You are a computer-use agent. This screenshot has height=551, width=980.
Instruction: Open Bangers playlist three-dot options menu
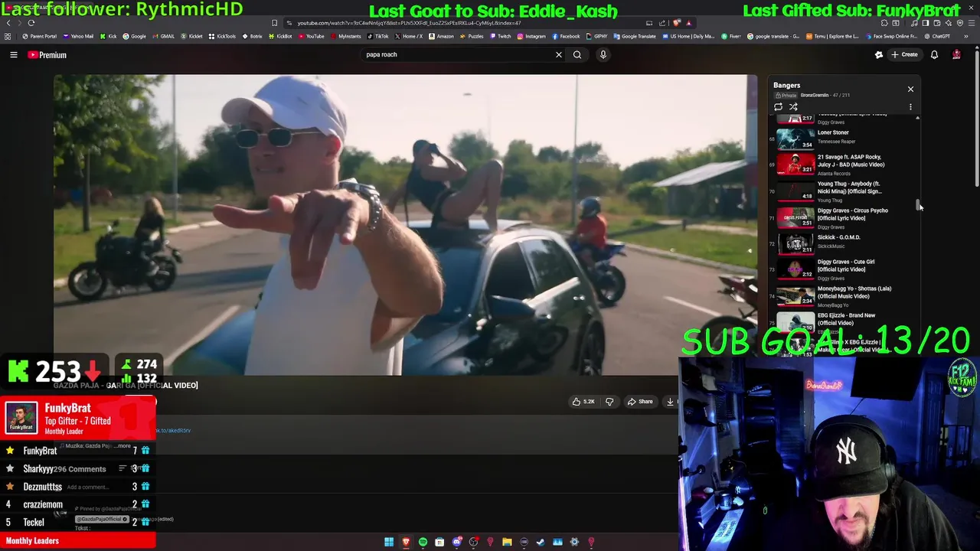910,107
